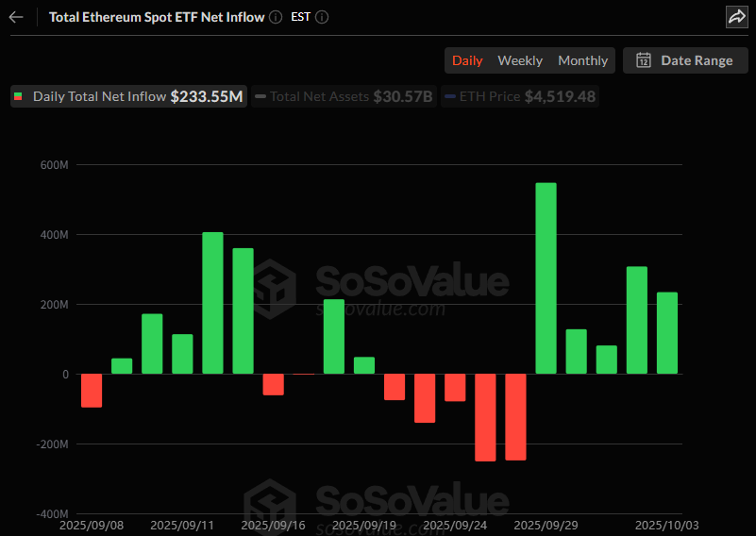Click the ETH Price legend line marker
The image size is (756, 536).
click(450, 96)
